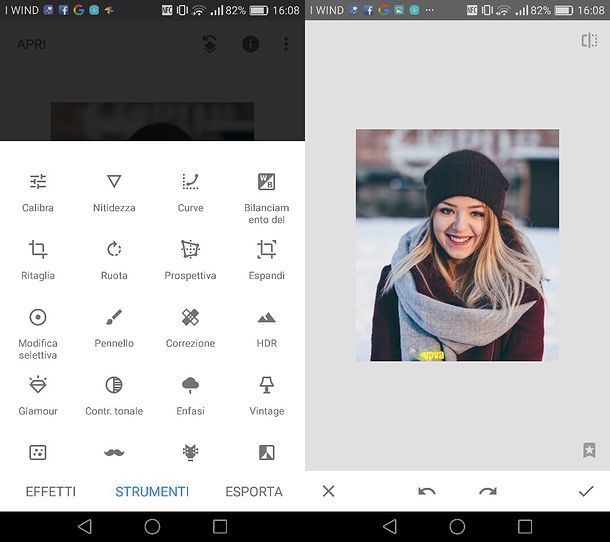Screen dimensions: 610x542
Task: Select the Vintage filter
Action: coord(266,396)
